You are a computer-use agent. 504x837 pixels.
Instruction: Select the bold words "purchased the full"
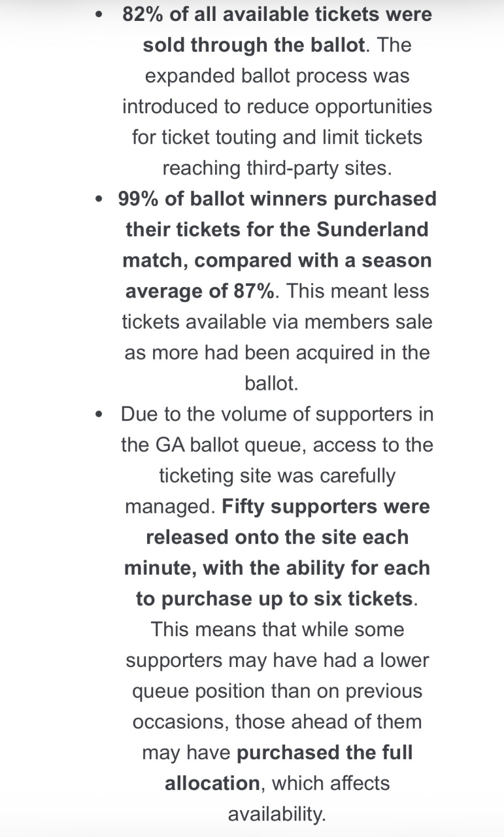click(325, 752)
